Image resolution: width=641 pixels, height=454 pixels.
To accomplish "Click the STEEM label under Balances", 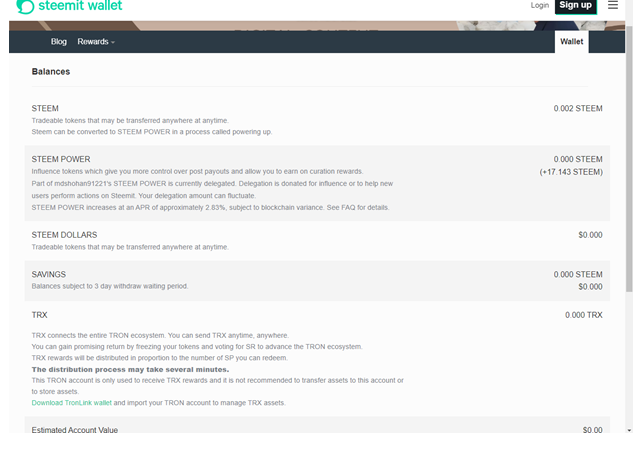I will point(45,109).
